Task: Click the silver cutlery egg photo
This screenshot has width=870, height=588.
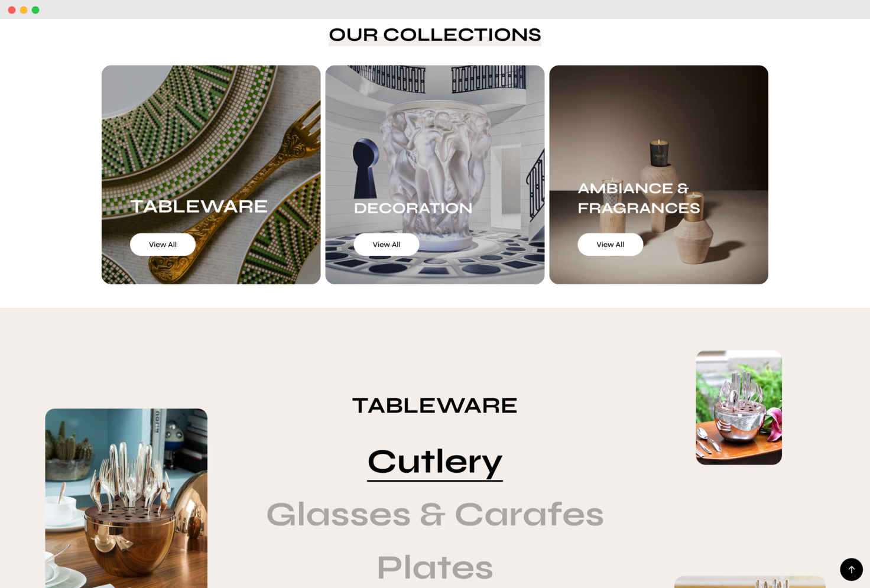Action: click(739, 407)
